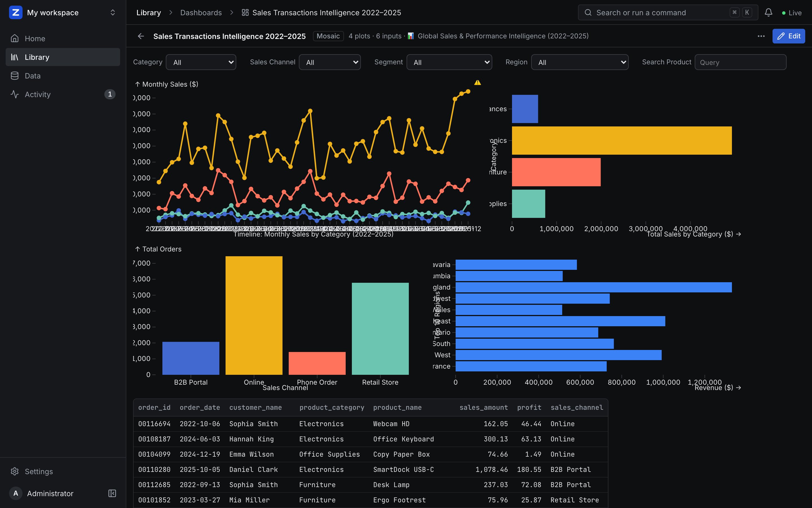Viewport: 812px width, 508px height.
Task: Open the Data section
Action: 63,76
